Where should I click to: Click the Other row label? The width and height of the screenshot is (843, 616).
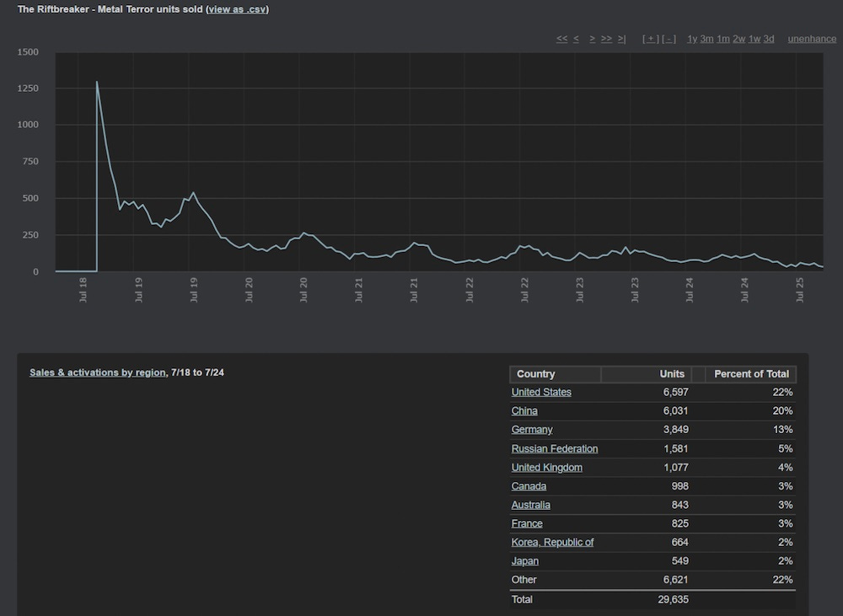tap(524, 580)
